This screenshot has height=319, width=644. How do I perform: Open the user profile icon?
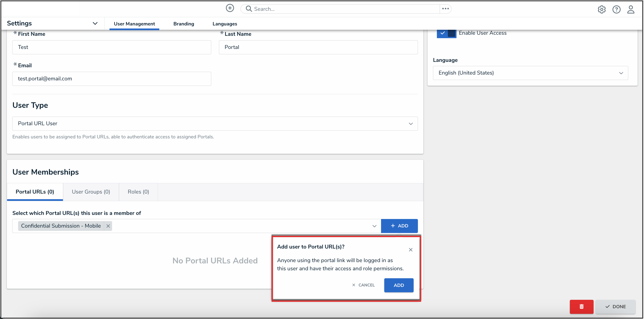coord(630,9)
